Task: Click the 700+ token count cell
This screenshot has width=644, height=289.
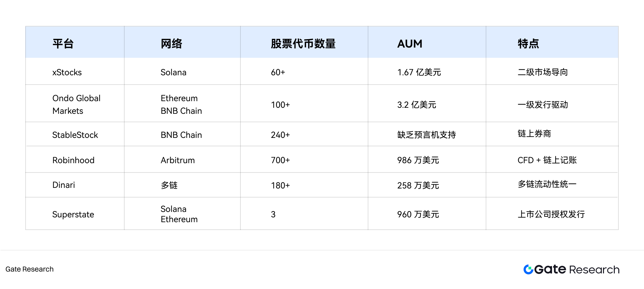Action: (x=280, y=160)
